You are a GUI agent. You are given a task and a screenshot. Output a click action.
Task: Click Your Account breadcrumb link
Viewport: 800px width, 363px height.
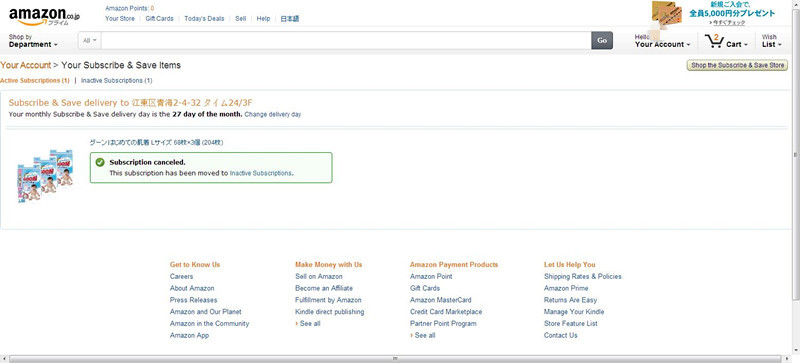tap(26, 65)
